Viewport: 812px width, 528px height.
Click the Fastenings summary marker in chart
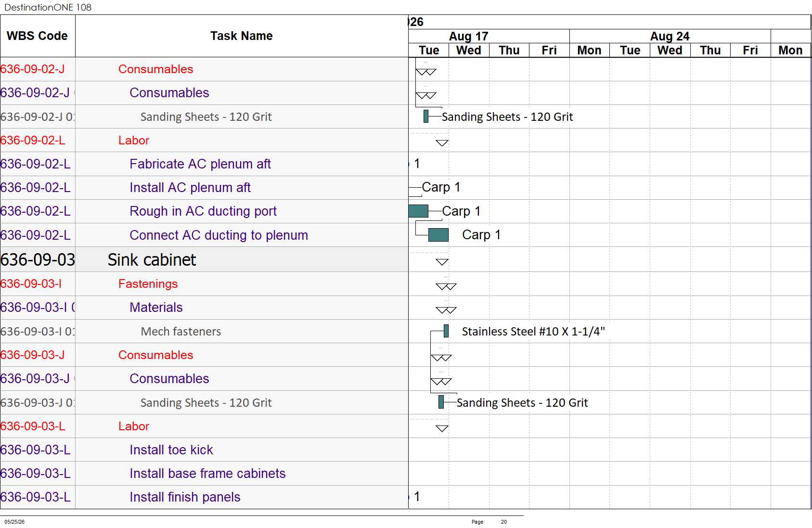click(x=446, y=286)
